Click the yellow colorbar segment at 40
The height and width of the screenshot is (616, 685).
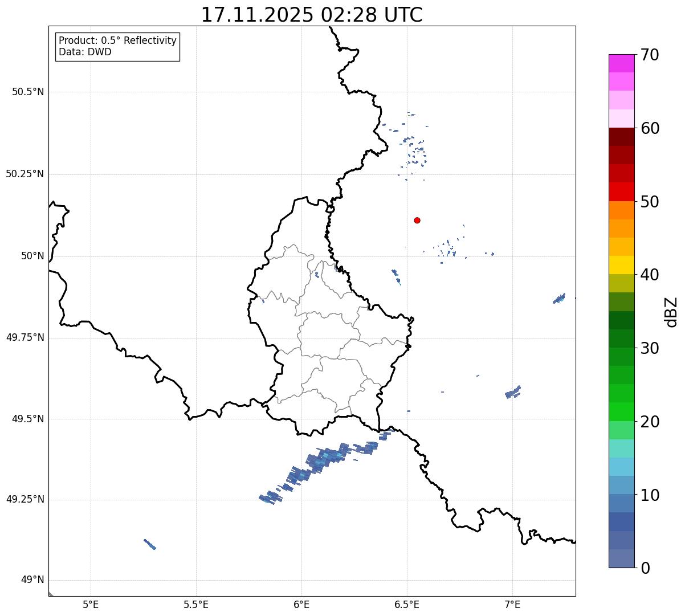621,265
